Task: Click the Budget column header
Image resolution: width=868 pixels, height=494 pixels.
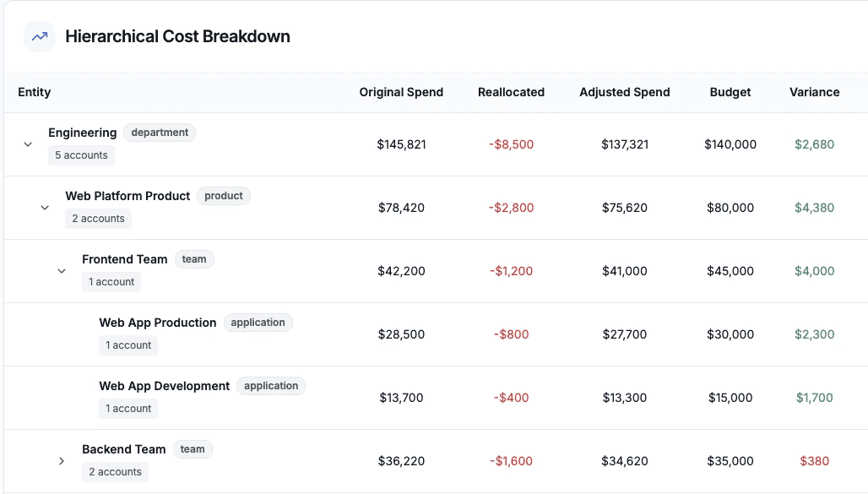Action: pyautogui.click(x=730, y=92)
